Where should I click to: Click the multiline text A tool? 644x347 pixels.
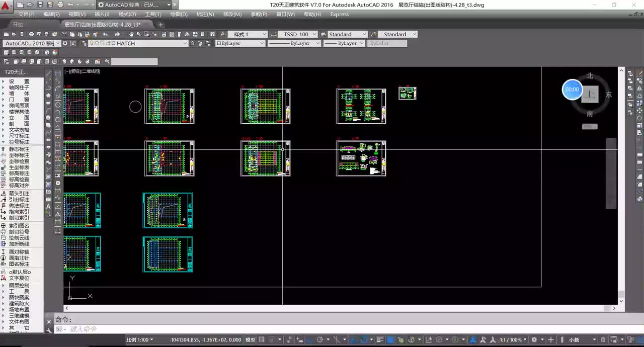pyautogui.click(x=49, y=206)
